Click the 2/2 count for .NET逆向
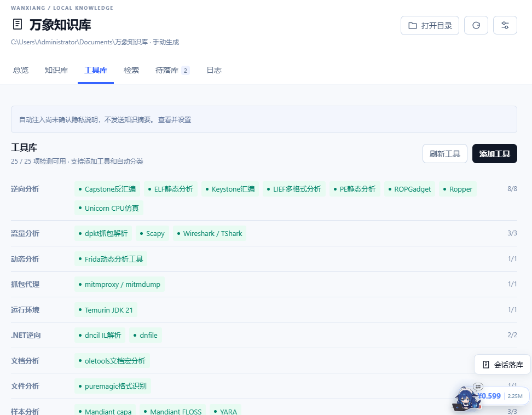The width and height of the screenshot is (532, 415). pyautogui.click(x=512, y=335)
